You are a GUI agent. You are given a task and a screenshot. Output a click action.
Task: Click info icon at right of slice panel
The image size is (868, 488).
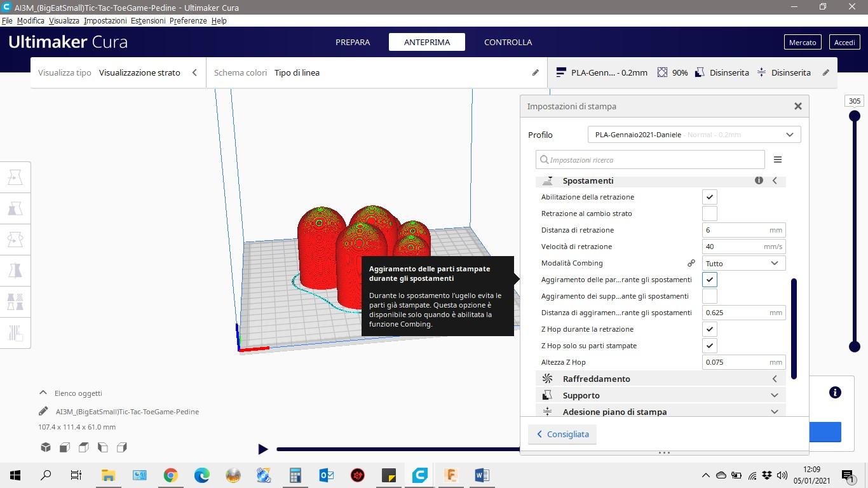(x=835, y=393)
